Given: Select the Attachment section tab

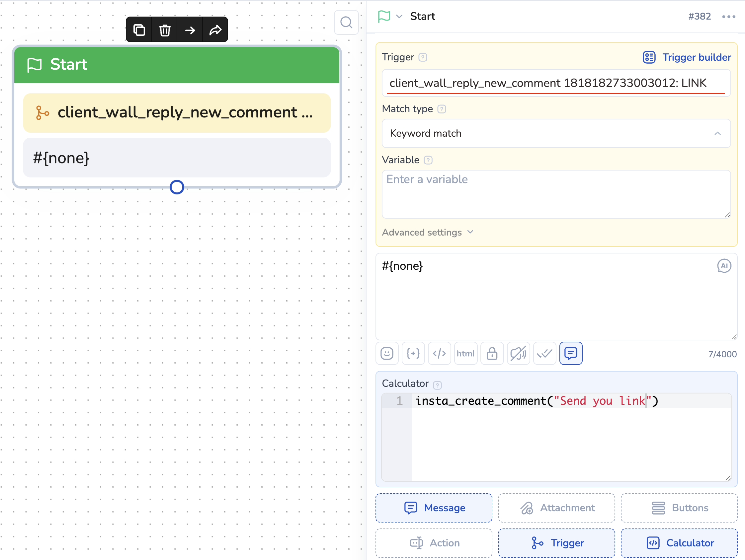Looking at the screenshot, I should [x=556, y=508].
